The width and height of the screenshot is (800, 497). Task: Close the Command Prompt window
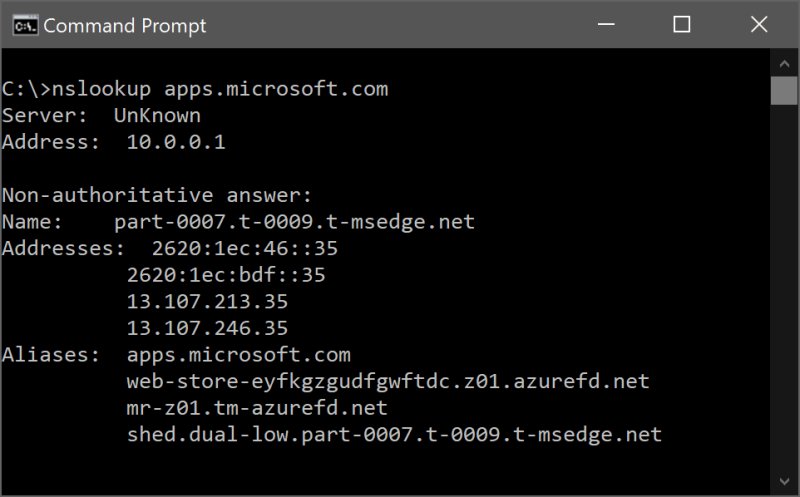pos(755,25)
